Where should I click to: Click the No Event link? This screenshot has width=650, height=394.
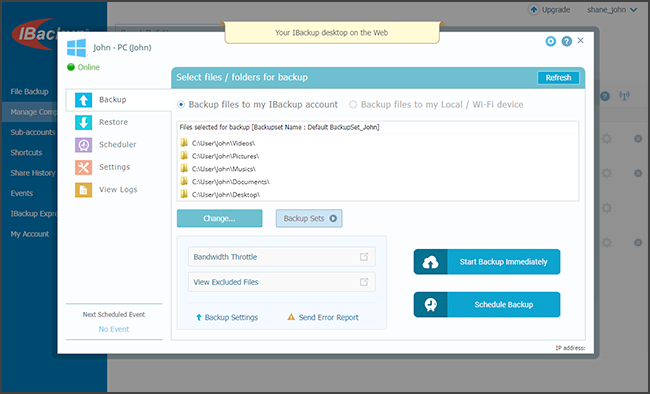[114, 329]
